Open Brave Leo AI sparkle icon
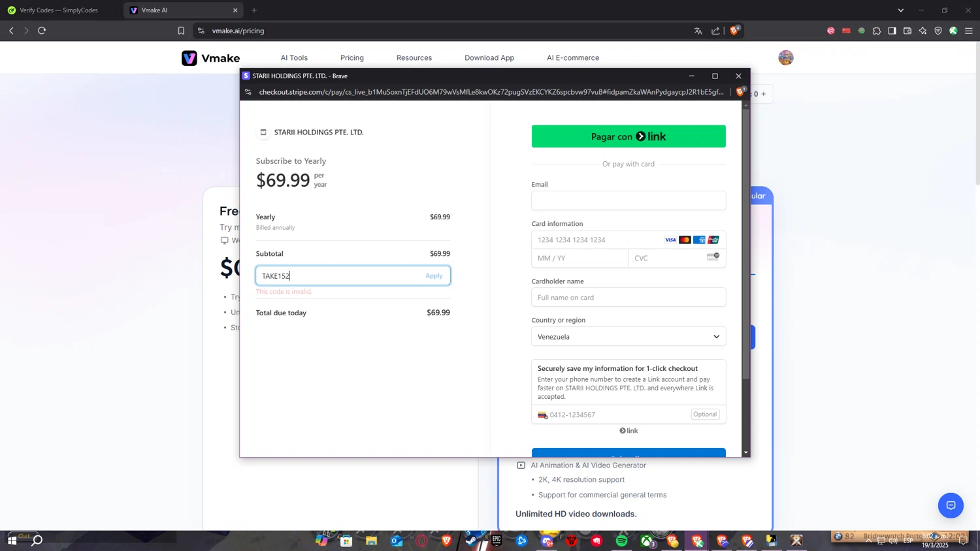Image resolution: width=980 pixels, height=551 pixels. [x=923, y=31]
